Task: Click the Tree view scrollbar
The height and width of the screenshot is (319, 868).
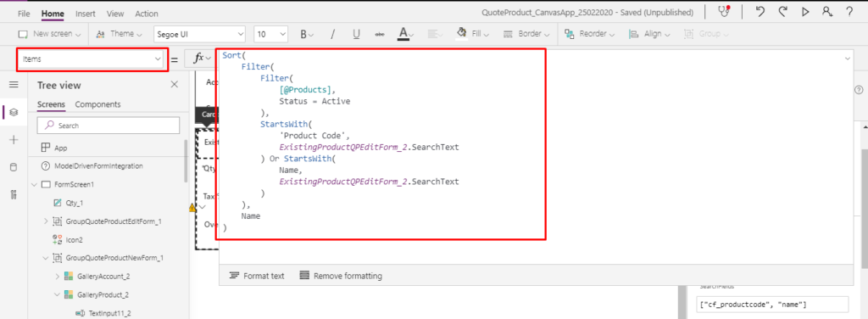Action: [x=186, y=160]
